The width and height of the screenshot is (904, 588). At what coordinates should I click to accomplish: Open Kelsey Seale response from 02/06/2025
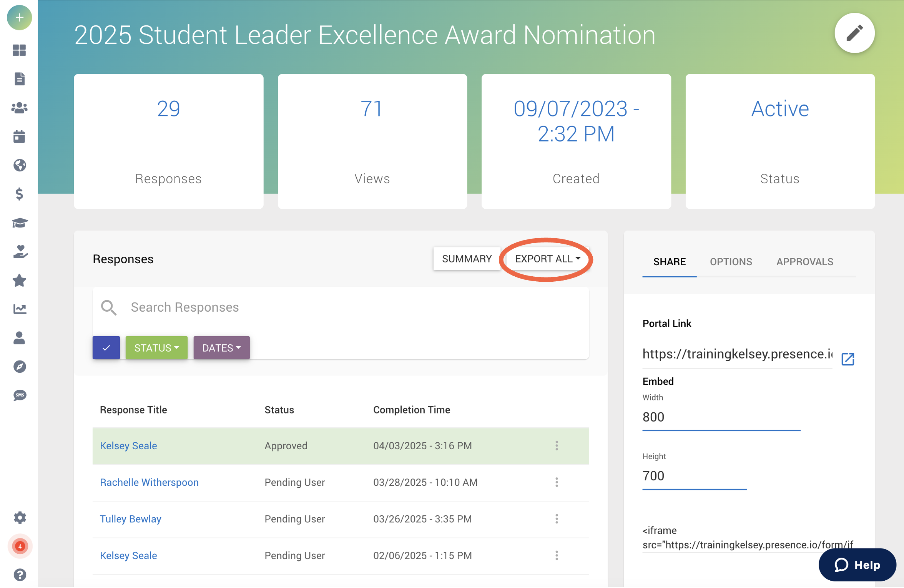[128, 556]
